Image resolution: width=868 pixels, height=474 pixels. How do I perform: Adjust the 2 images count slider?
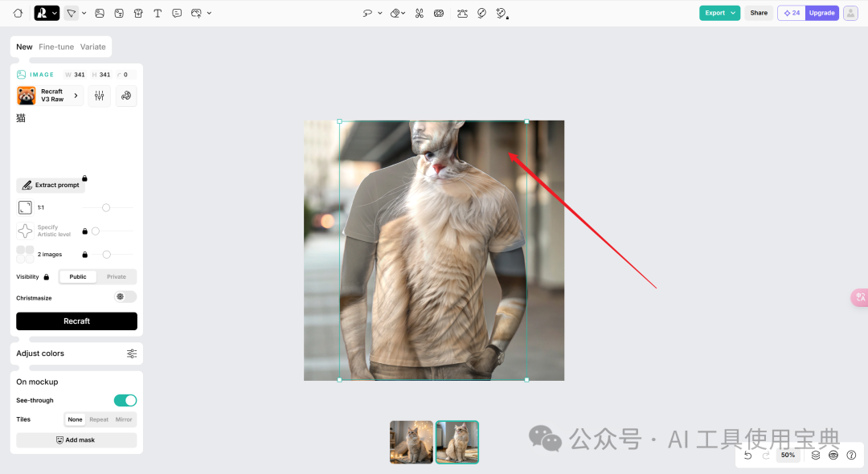[104, 254]
